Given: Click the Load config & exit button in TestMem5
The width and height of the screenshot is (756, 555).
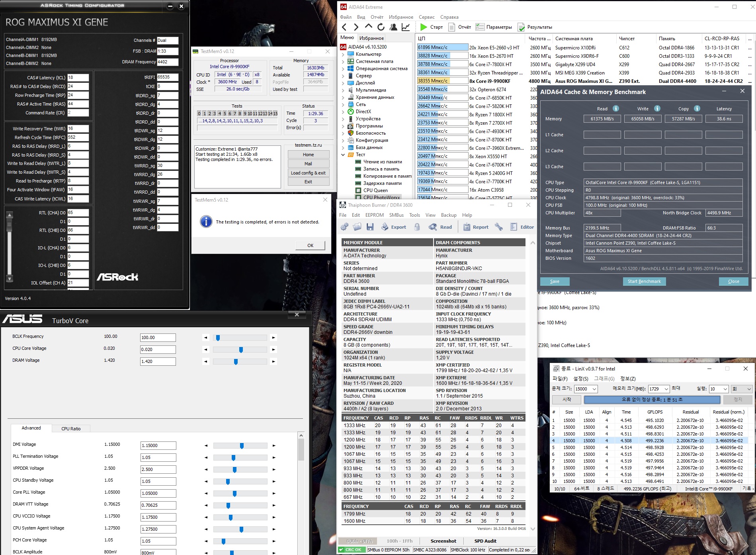Looking at the screenshot, I should click(308, 173).
